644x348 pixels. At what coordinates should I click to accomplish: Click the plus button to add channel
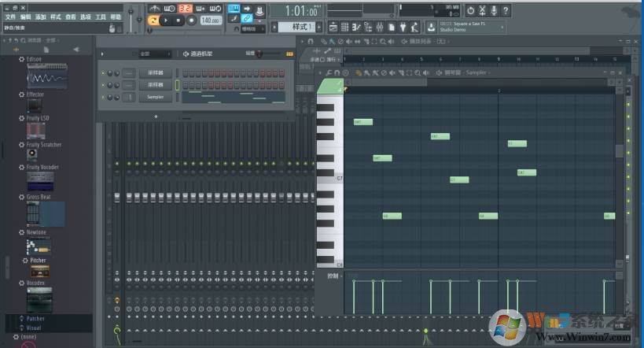pos(156,116)
